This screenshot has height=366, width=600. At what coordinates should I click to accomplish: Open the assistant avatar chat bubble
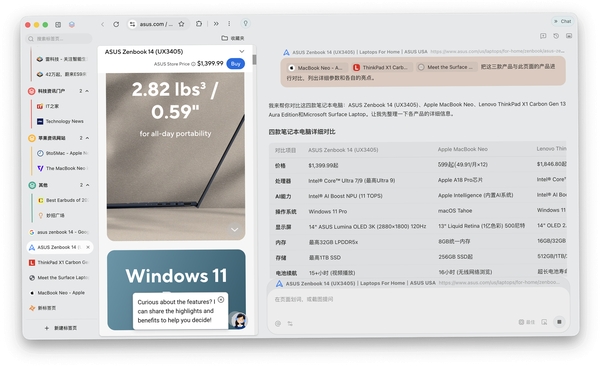[x=239, y=320]
